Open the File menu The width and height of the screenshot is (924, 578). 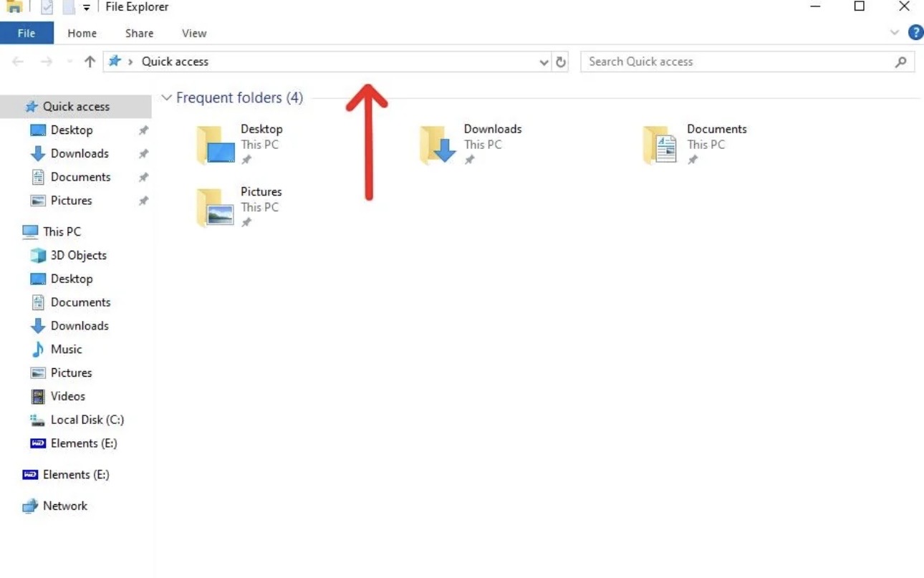pos(27,33)
